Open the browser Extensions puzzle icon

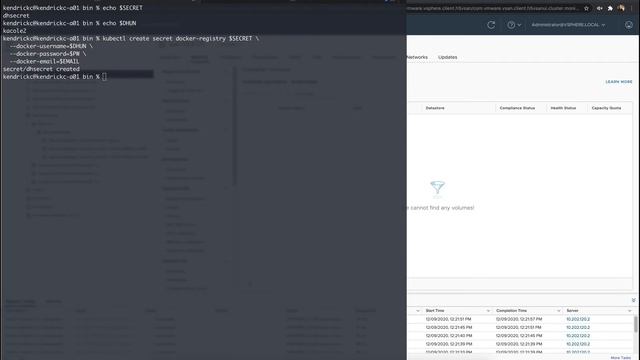tap(610, 8)
